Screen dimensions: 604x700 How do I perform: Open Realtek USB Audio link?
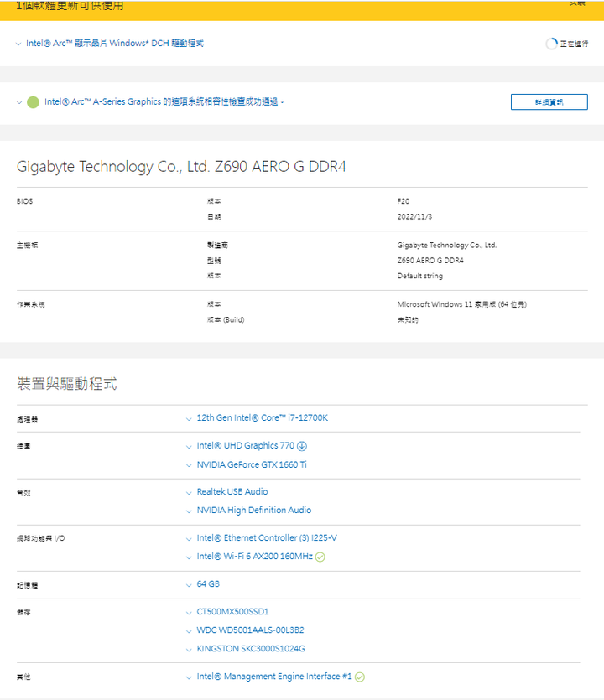[x=232, y=491]
